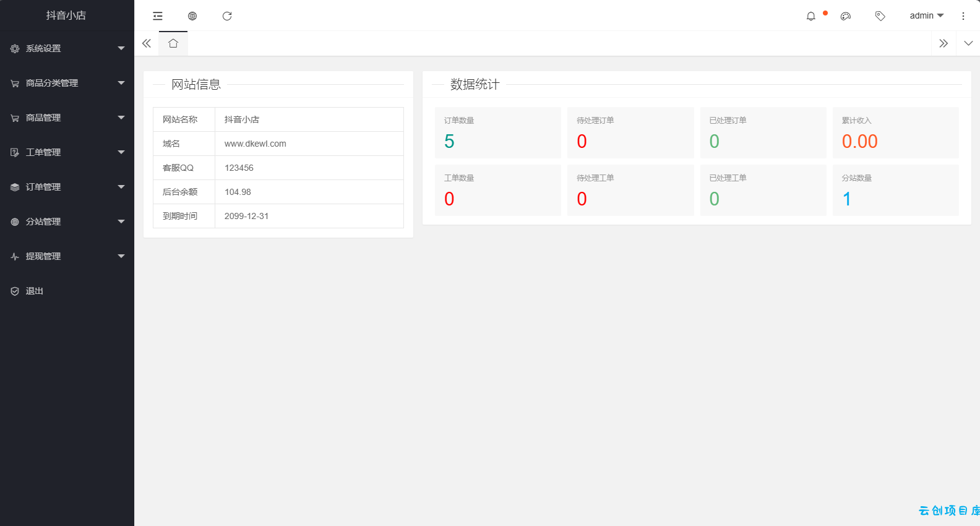Click the pulse icon beside 提现管理
Viewport: 980px width, 526px height.
click(x=15, y=257)
